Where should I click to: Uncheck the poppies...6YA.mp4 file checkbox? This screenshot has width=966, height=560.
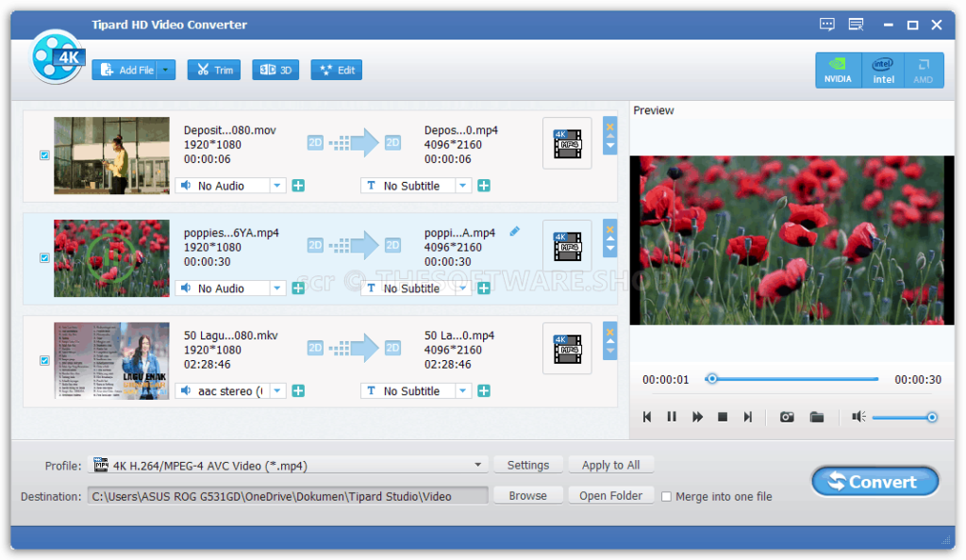coord(44,258)
